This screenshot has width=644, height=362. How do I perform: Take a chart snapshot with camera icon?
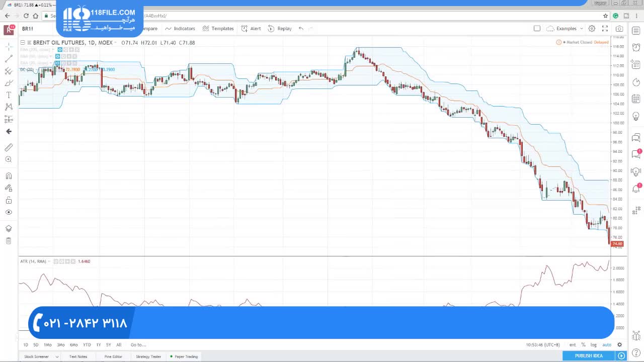click(619, 29)
